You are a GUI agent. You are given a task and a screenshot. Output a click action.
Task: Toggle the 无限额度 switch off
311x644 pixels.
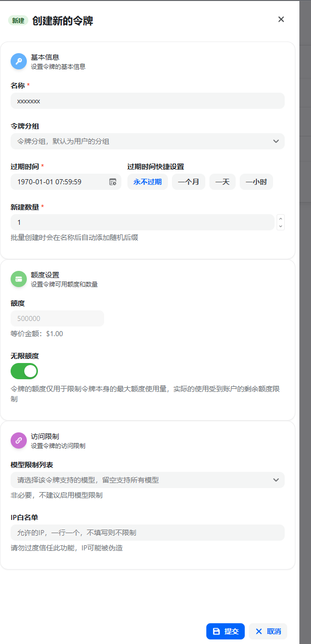[x=24, y=371]
